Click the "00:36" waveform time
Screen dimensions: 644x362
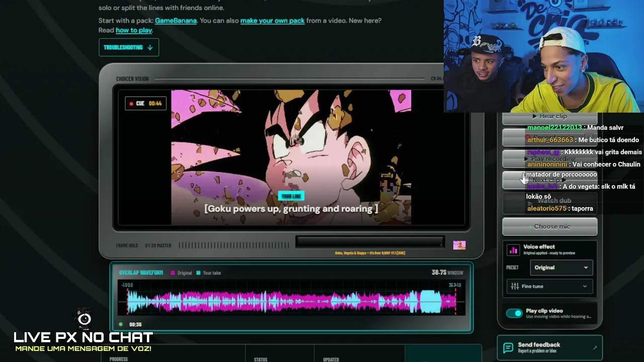[135, 325]
